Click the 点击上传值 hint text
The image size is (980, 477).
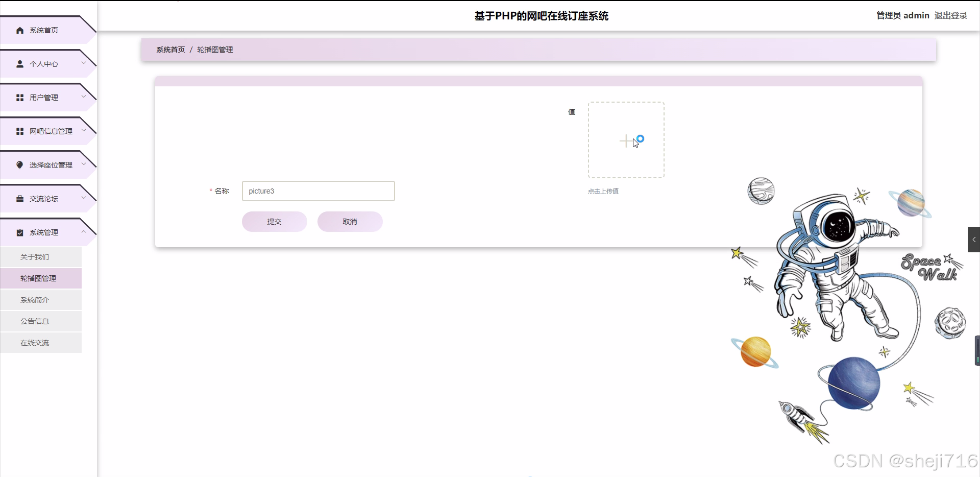(x=603, y=192)
